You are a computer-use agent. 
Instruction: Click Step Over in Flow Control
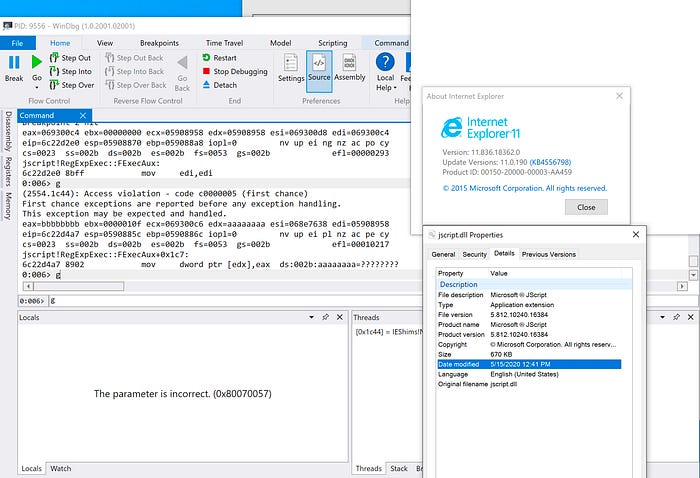tap(72, 85)
